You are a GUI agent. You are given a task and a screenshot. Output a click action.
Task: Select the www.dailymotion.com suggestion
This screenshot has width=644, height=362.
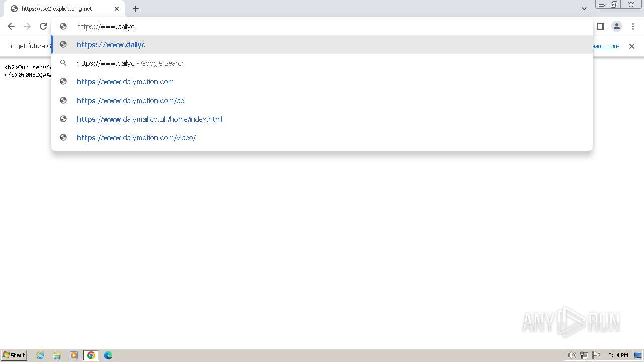pos(322,82)
